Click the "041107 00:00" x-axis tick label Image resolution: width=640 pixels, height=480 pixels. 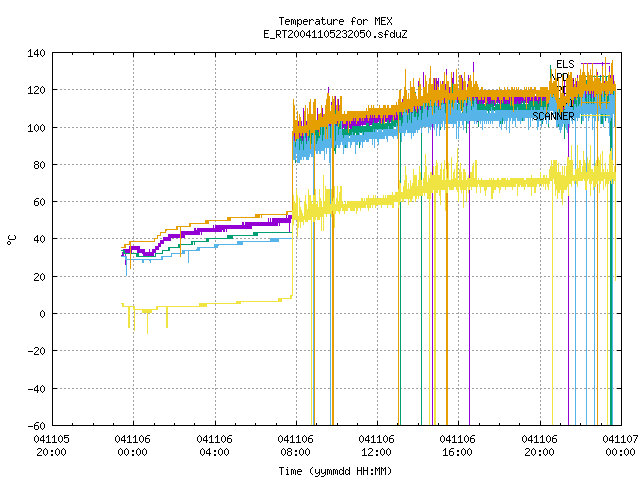620,446
